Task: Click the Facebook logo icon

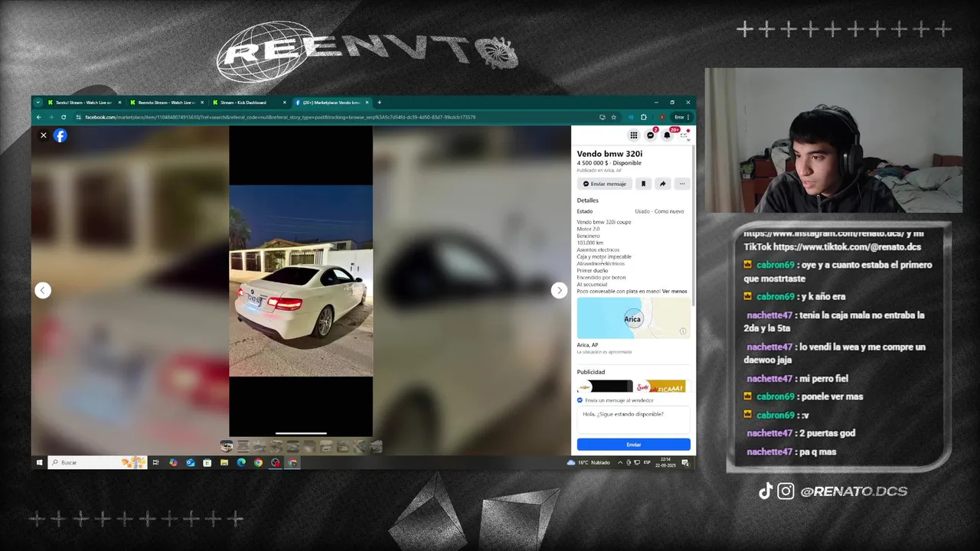Action: pos(60,135)
